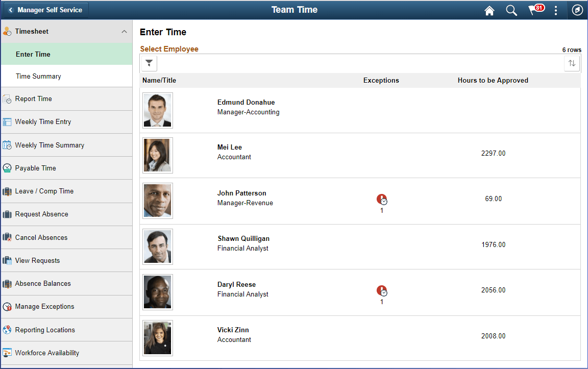Open the global Search icon
Screen dimensions: 588x369
tap(511, 10)
